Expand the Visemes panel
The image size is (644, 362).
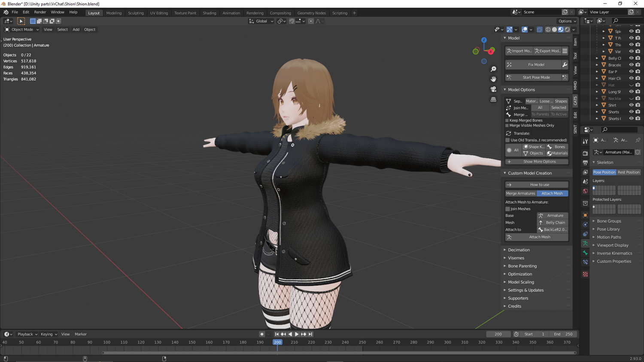coord(516,258)
